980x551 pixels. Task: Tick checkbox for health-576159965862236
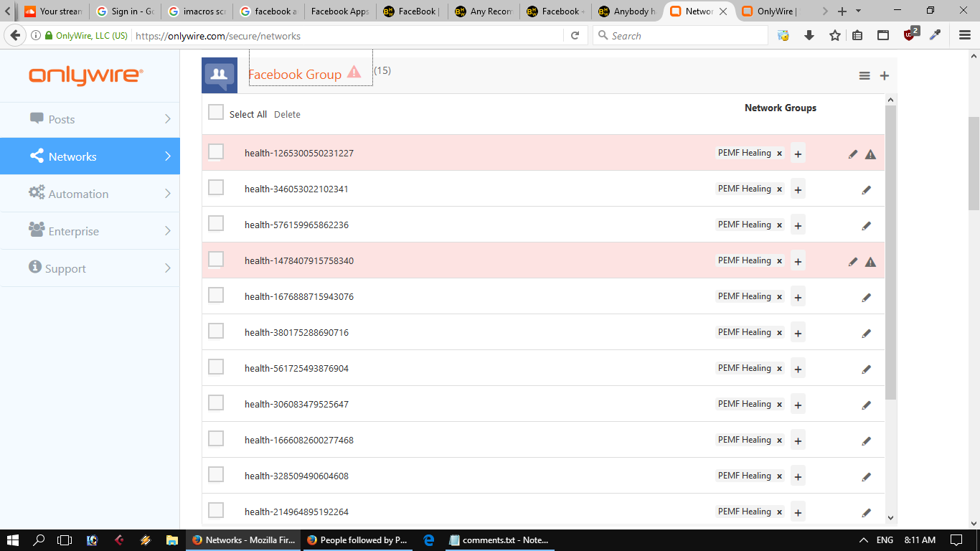pos(216,223)
